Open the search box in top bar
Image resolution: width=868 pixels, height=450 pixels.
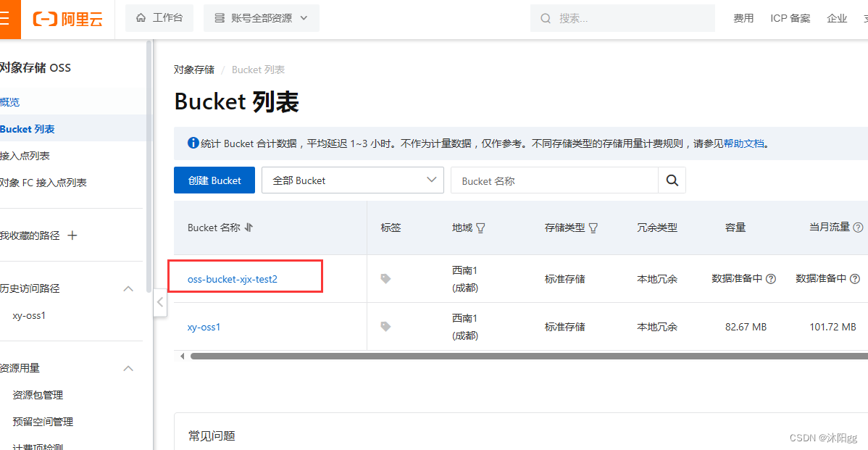coord(622,17)
